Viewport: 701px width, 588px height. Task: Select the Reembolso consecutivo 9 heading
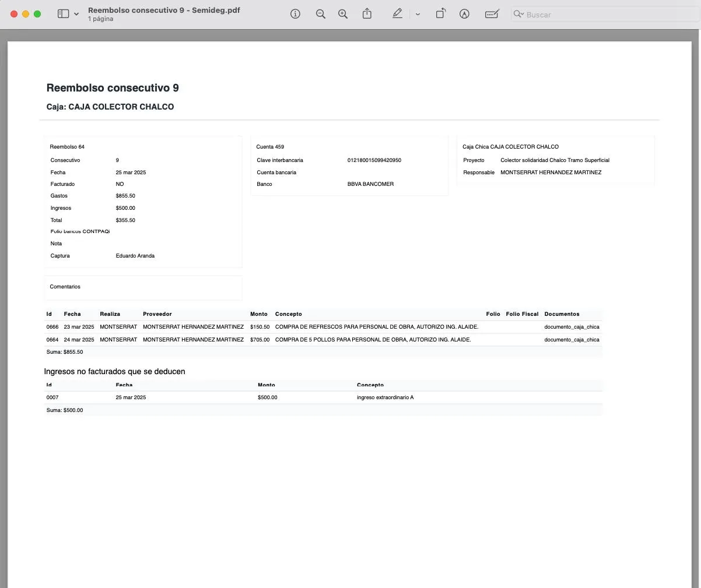113,88
